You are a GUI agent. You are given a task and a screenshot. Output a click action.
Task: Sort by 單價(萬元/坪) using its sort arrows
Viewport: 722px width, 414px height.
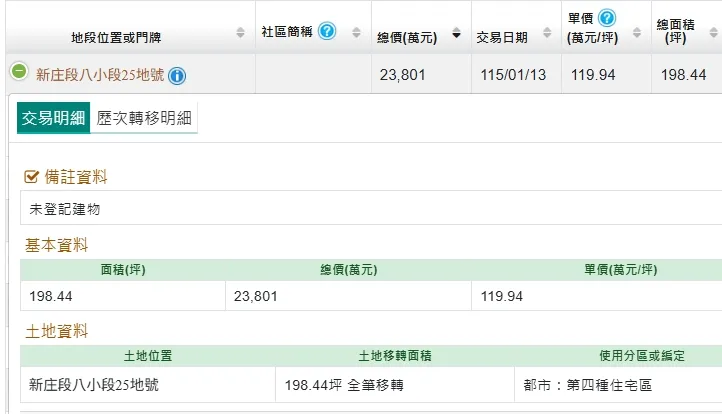(637, 32)
